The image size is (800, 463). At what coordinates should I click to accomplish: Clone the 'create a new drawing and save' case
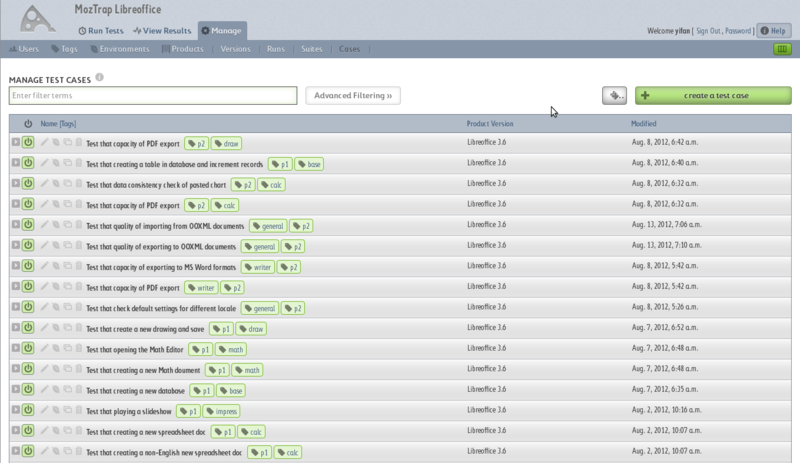point(67,327)
